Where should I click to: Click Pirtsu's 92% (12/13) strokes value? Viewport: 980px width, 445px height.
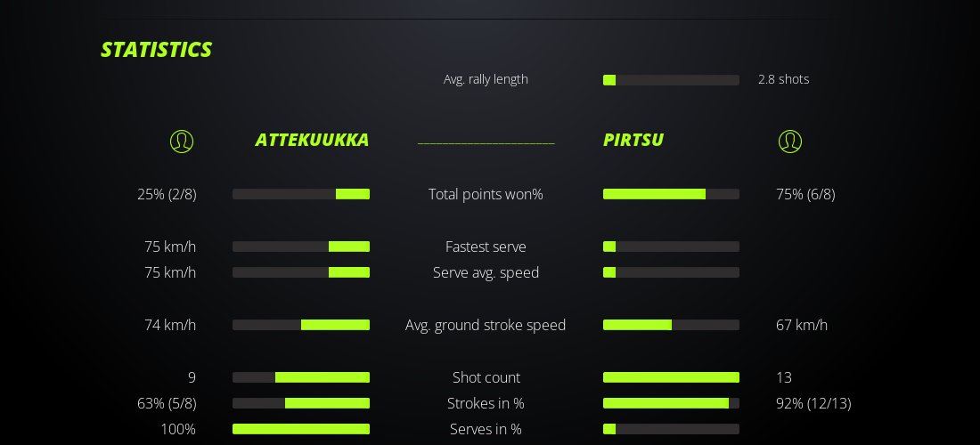[x=813, y=403]
